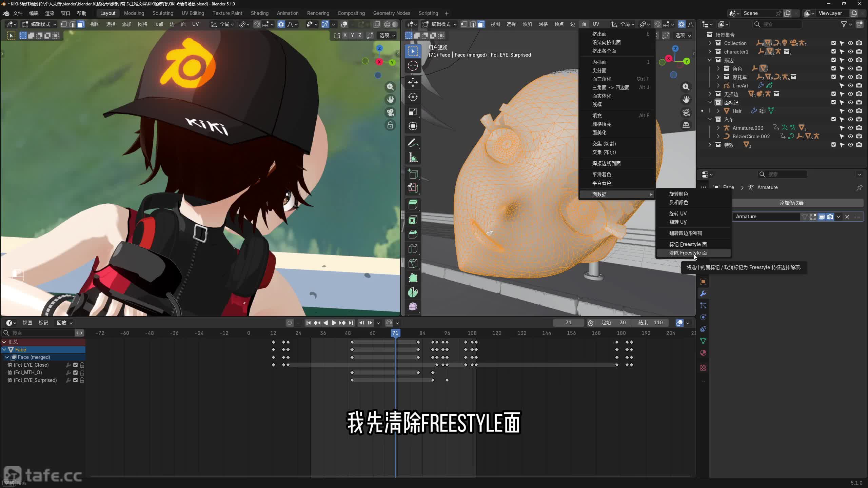
Task: Collapse Face (merged) channel group in timeline
Action: tap(7, 357)
